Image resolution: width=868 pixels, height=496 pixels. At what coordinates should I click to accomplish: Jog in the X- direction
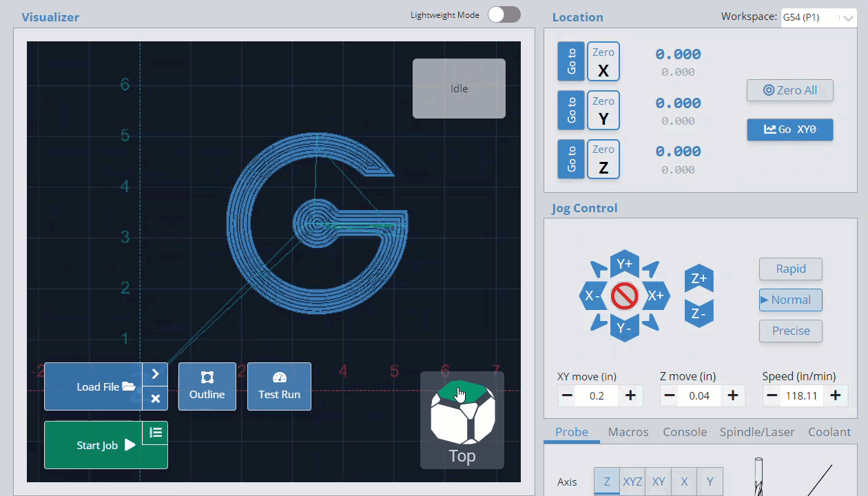[592, 296]
